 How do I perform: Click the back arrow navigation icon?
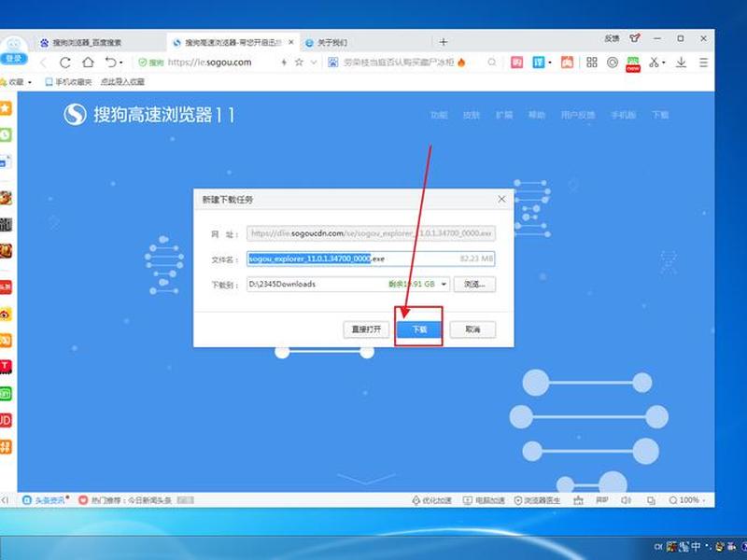[43, 63]
